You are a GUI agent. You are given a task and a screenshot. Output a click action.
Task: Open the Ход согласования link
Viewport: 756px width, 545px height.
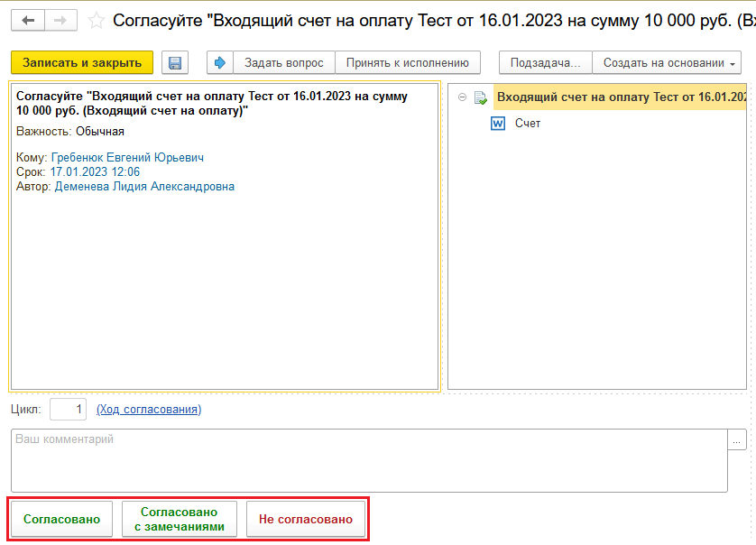pos(149,410)
